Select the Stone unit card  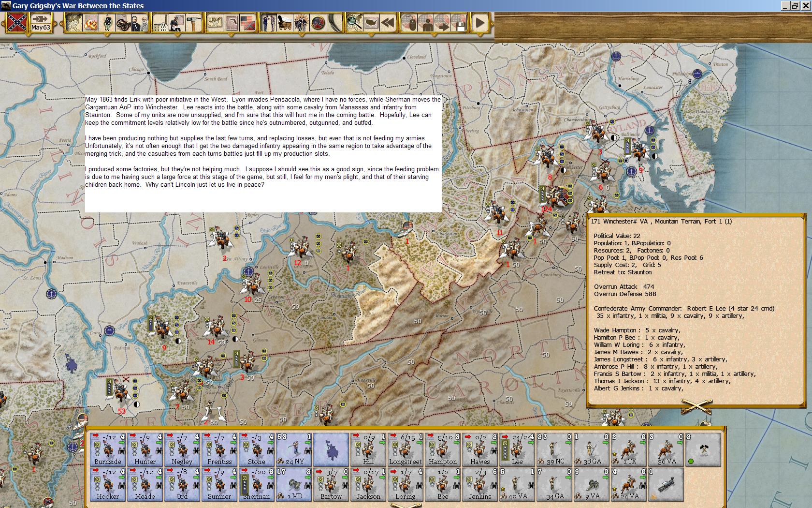(257, 449)
